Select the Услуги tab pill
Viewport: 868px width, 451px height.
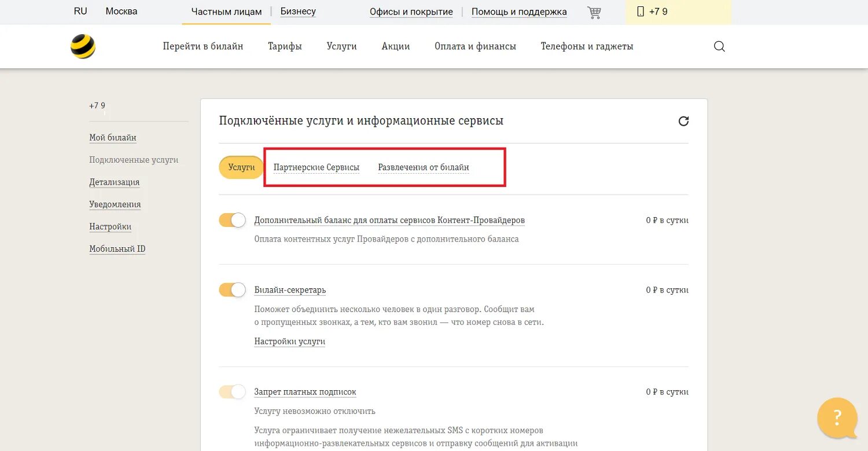coord(241,167)
